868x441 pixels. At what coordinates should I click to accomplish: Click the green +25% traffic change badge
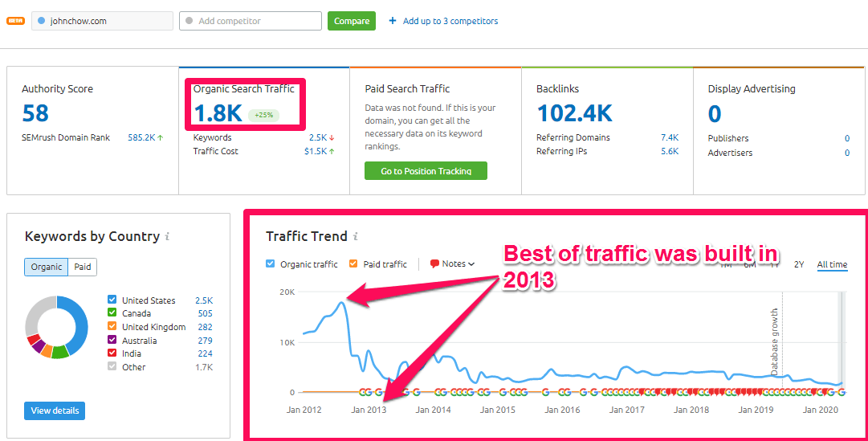pos(263,115)
